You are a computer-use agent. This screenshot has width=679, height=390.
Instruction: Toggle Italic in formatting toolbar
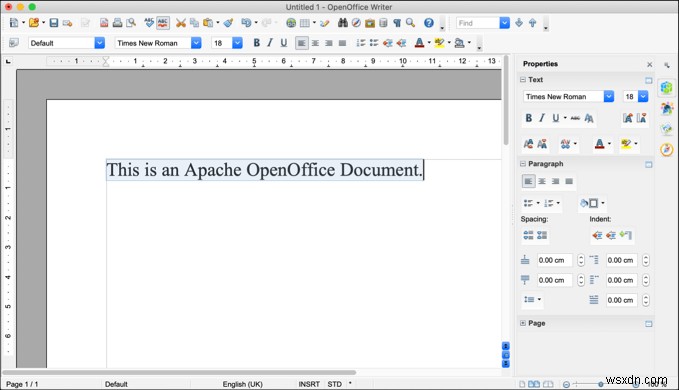pos(270,42)
